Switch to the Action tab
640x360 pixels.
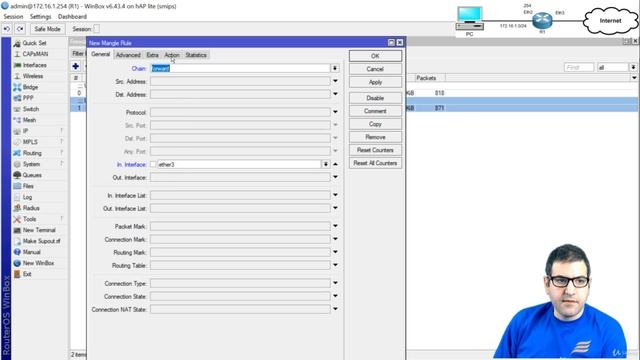(172, 55)
